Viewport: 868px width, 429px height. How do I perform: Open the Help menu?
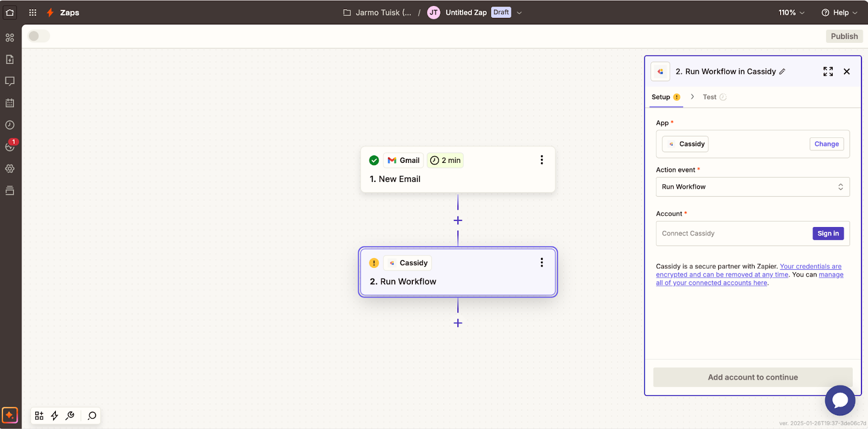(x=839, y=12)
